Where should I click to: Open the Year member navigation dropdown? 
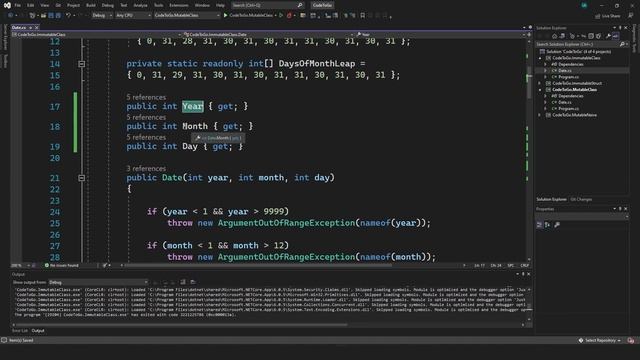tap(440, 35)
